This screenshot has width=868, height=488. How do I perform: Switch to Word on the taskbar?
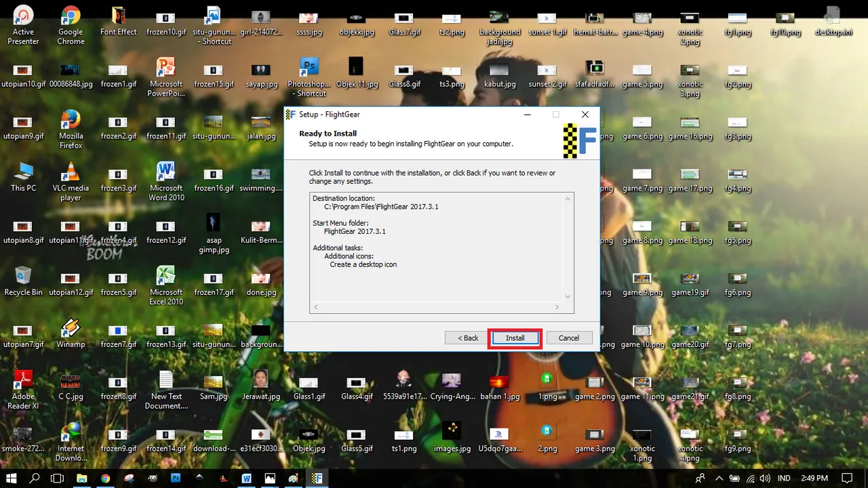(246, 478)
